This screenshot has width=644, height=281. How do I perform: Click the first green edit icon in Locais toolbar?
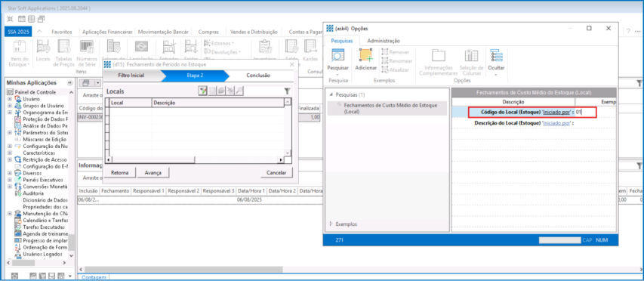203,91
